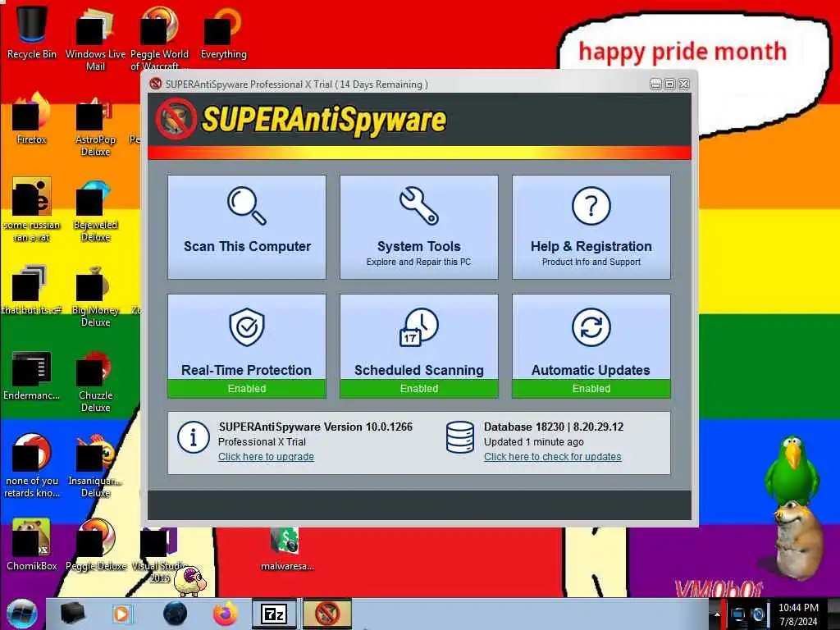Select Everything desktop icon
The image size is (840, 630).
tap(223, 32)
